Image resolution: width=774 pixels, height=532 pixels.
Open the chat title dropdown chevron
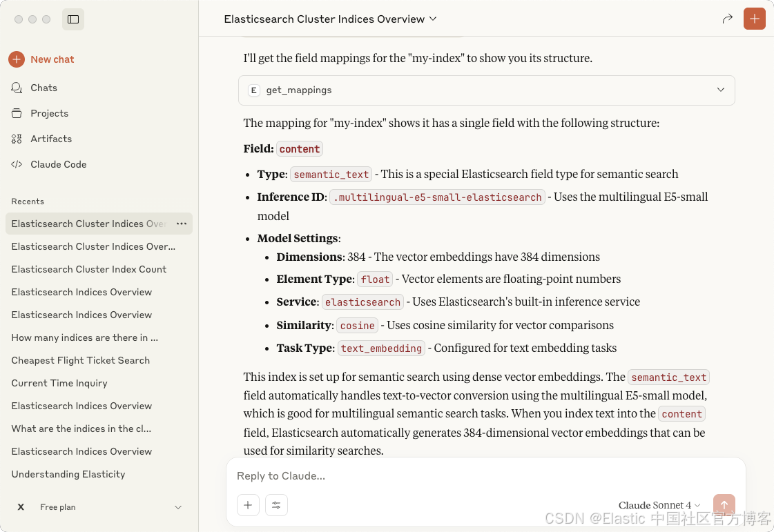(x=433, y=19)
